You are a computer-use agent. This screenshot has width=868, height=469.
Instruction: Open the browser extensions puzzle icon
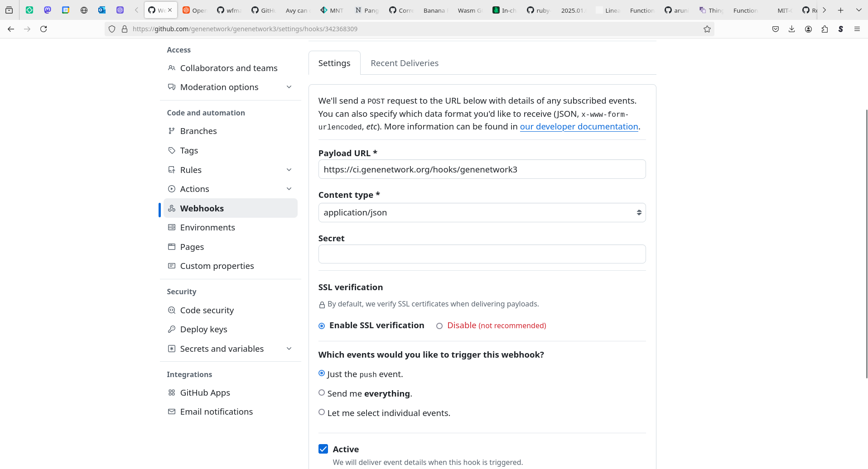[x=825, y=29]
